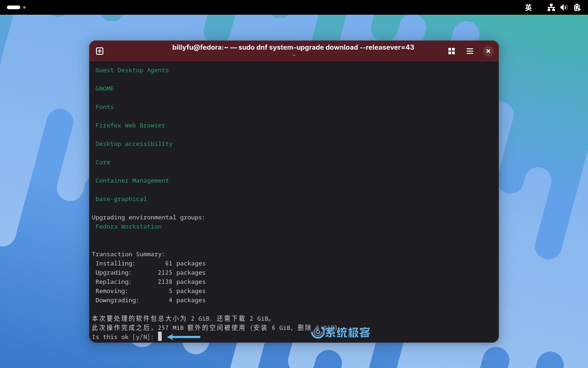The image size is (588, 368).
Task: Click the battery status icon in top bar
Action: [x=577, y=7]
